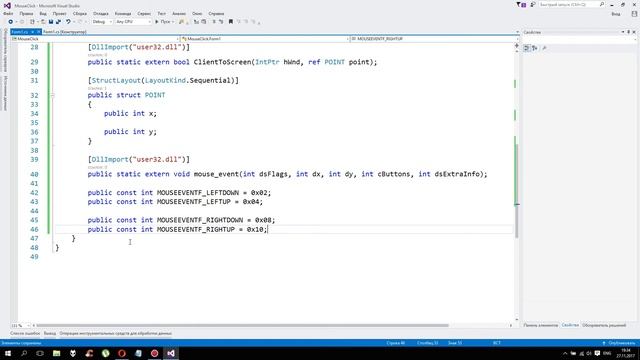Screen dimensions: 640x360
Task: Open the Any CPU platform dropdown
Action: [133, 22]
